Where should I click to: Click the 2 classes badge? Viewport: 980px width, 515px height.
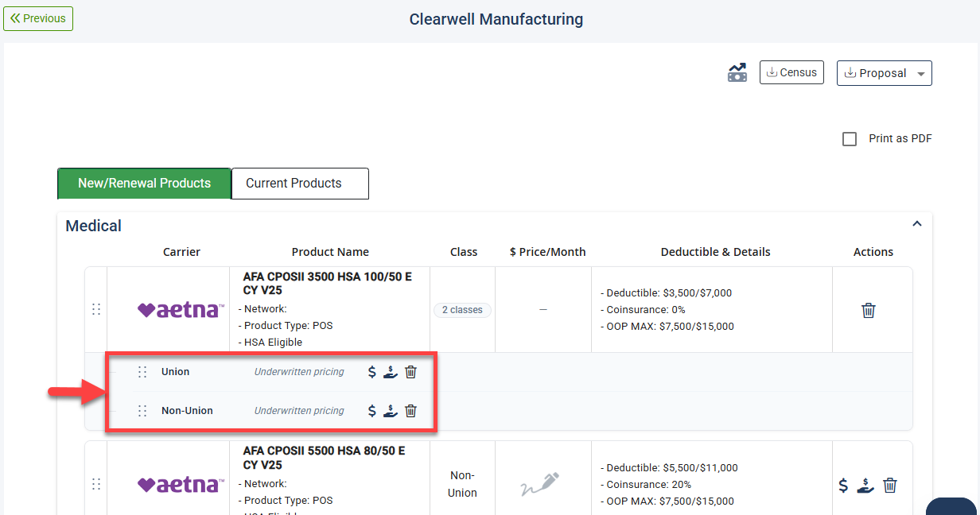(462, 310)
